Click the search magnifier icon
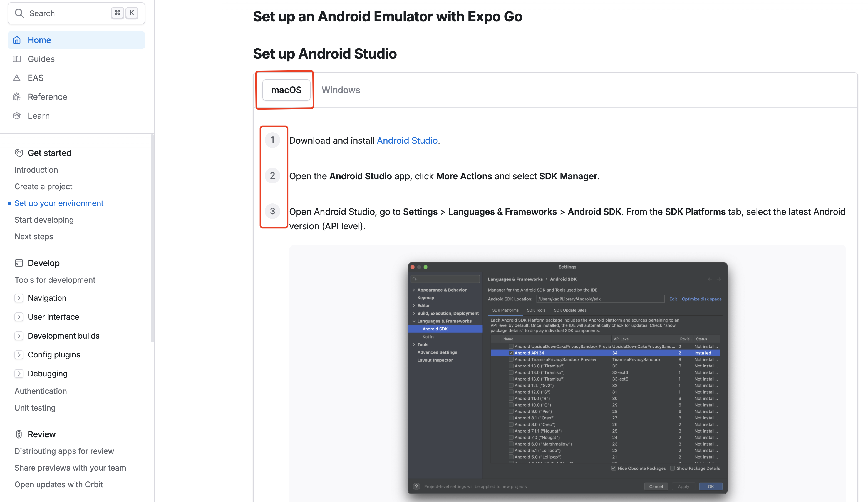868x502 pixels. pyautogui.click(x=19, y=13)
